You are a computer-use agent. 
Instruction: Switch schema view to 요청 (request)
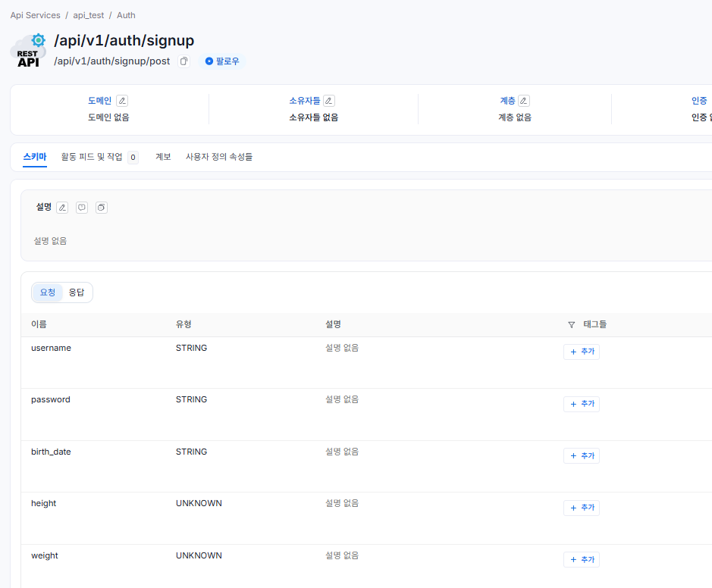click(x=48, y=292)
